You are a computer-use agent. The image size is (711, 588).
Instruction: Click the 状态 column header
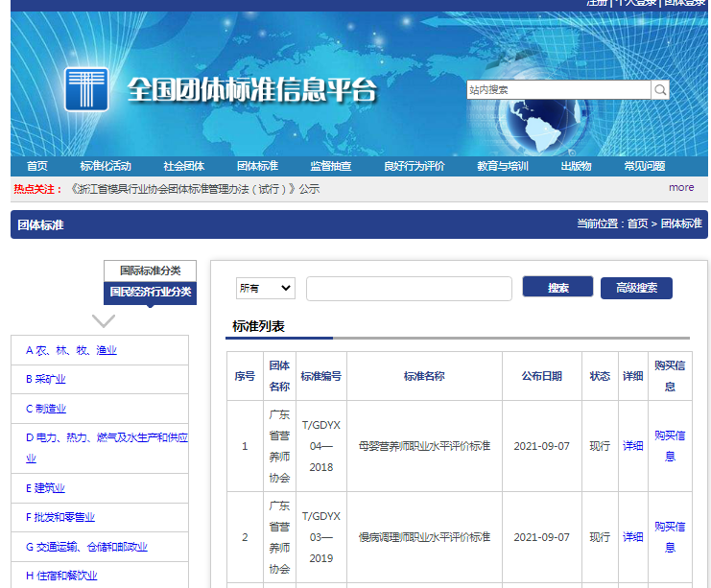point(600,376)
